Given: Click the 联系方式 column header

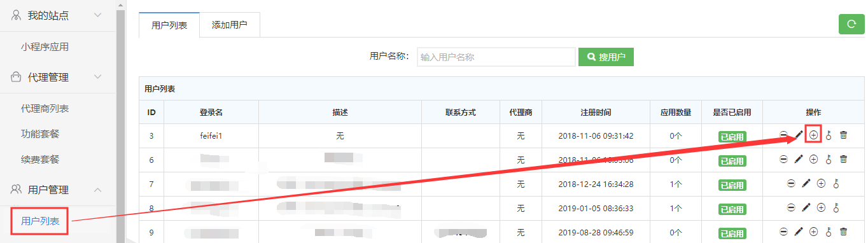Looking at the screenshot, I should (x=461, y=113).
